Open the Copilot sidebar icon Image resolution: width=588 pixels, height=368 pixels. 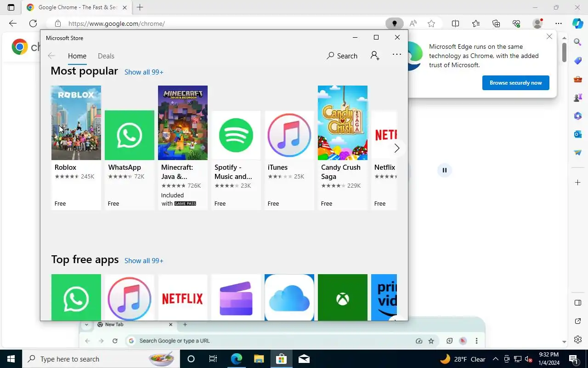point(578,23)
